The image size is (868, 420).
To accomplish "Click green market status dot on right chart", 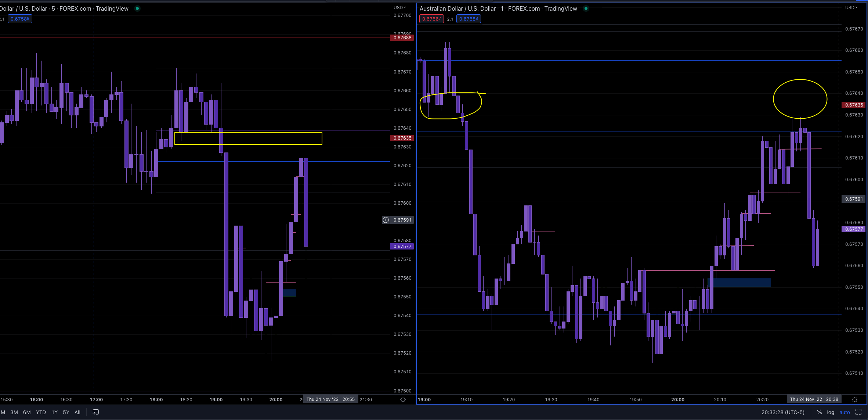I will pos(586,8).
